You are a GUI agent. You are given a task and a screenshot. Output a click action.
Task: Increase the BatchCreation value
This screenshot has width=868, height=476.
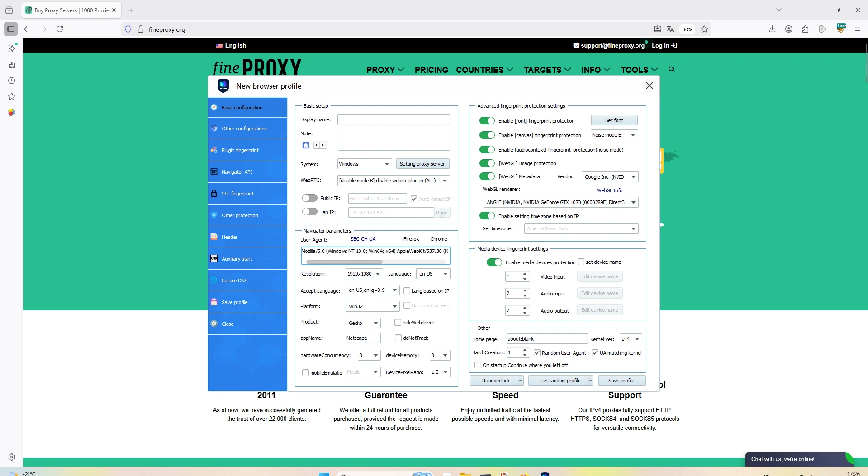(525, 350)
